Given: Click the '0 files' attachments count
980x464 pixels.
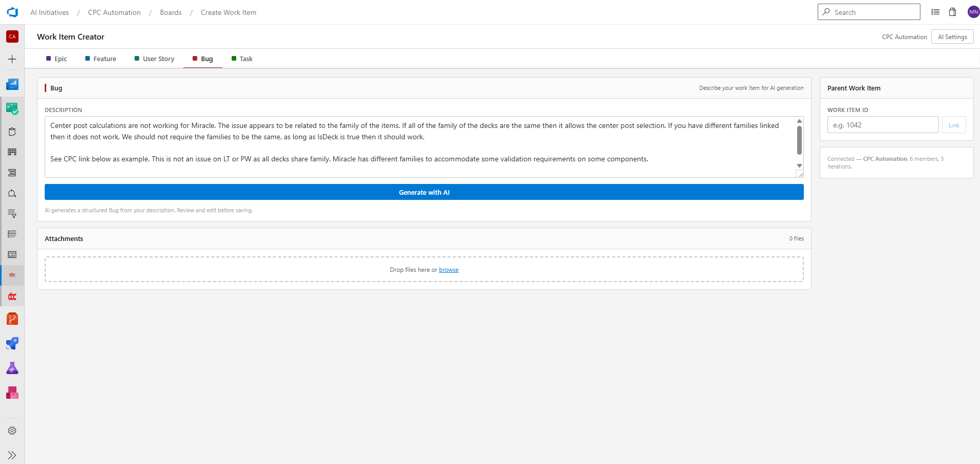Looking at the screenshot, I should pyautogui.click(x=796, y=238).
